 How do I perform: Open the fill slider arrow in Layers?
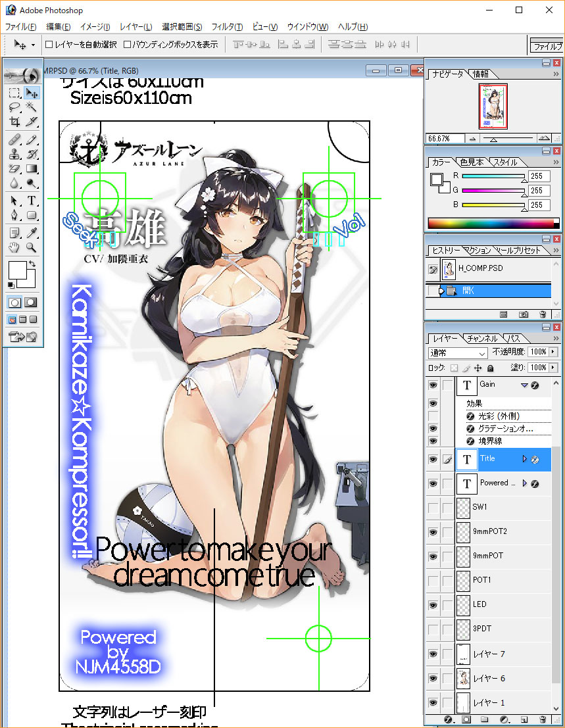coord(553,368)
